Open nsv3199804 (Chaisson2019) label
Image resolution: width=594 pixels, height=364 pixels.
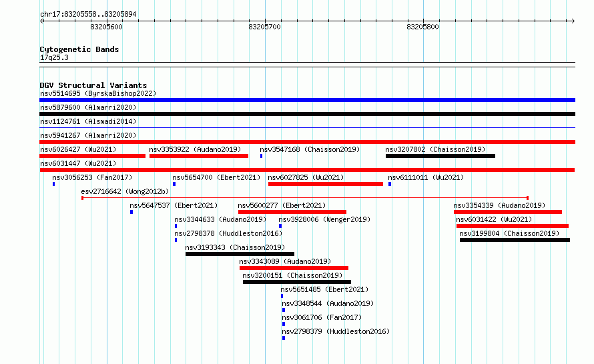click(x=509, y=233)
